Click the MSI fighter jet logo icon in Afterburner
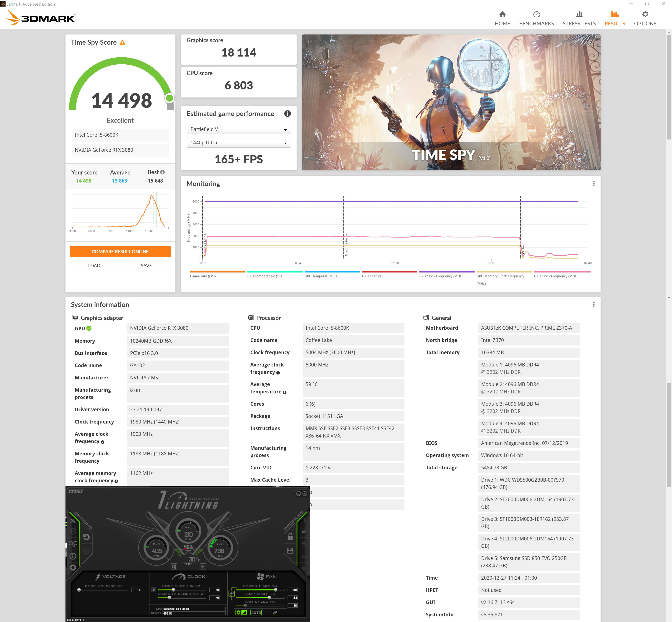The image size is (672, 622). click(x=73, y=521)
